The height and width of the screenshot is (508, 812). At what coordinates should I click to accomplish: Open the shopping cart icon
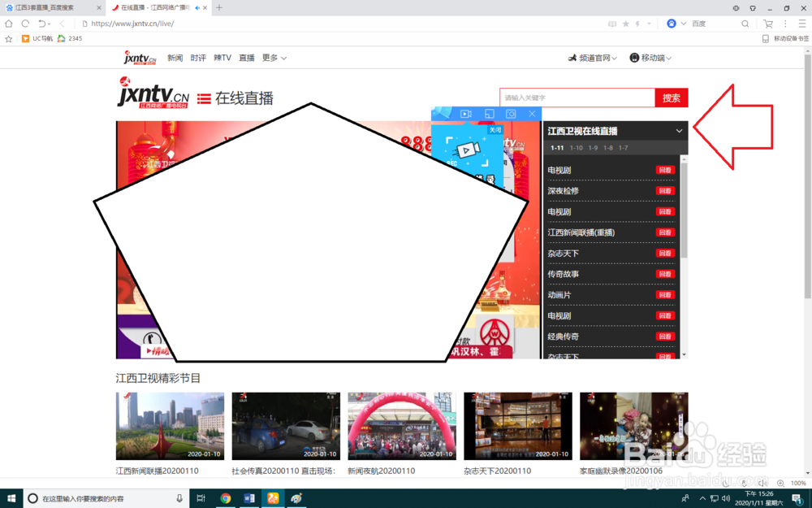tap(768, 24)
